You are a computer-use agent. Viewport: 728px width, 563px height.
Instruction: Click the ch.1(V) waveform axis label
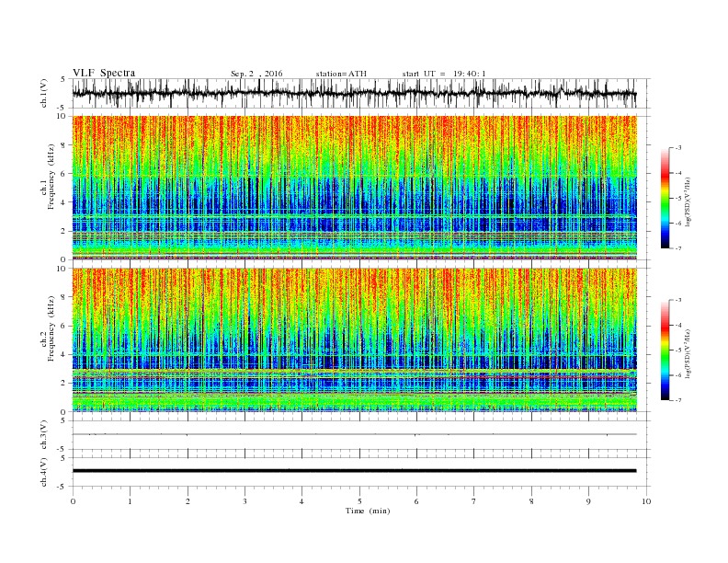click(44, 93)
